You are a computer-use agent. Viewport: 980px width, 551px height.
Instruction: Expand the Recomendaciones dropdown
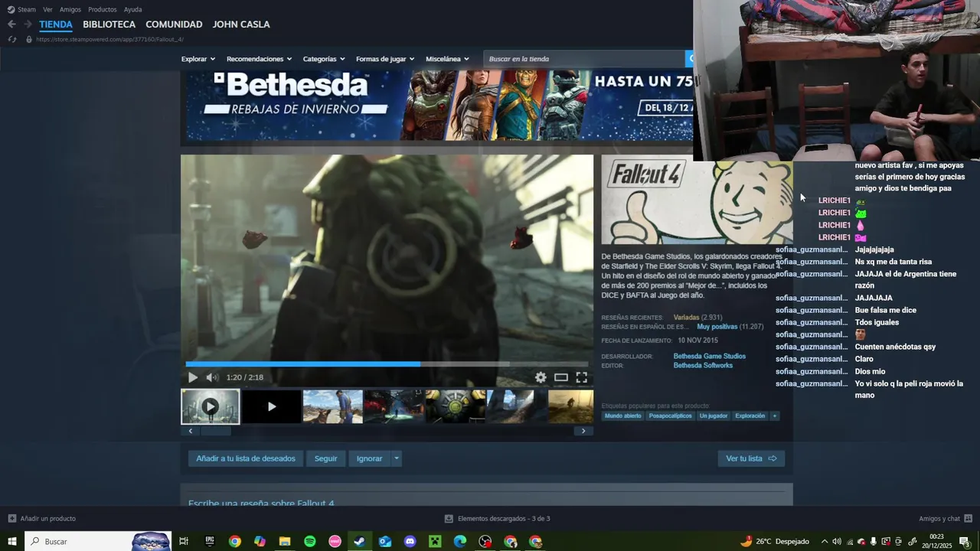(x=260, y=59)
